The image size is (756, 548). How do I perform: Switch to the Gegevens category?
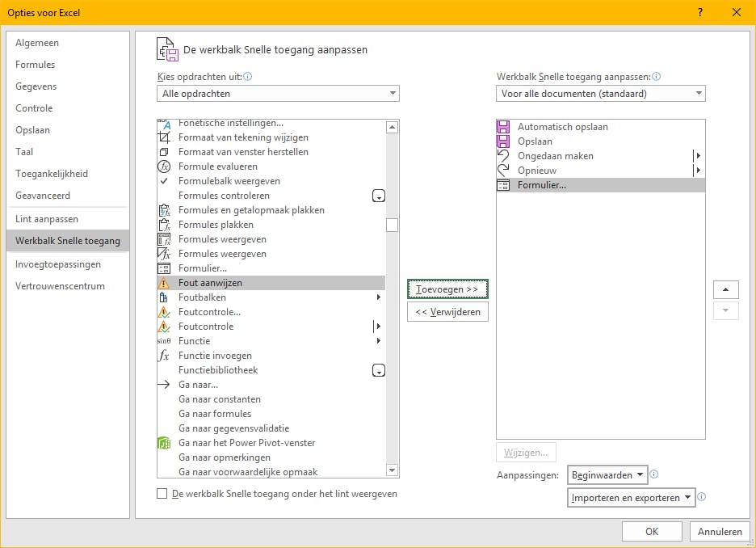coord(68,86)
